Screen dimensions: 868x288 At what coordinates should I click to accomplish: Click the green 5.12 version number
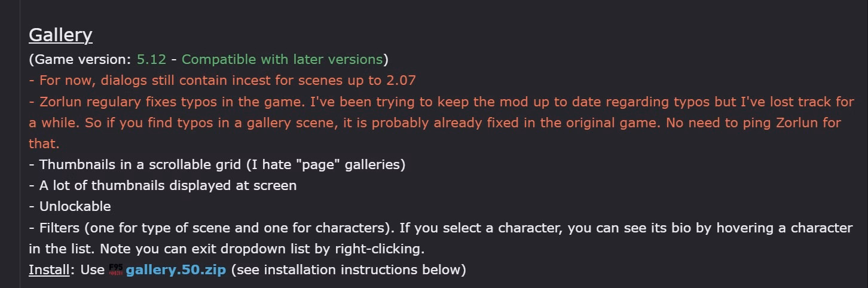[151, 59]
